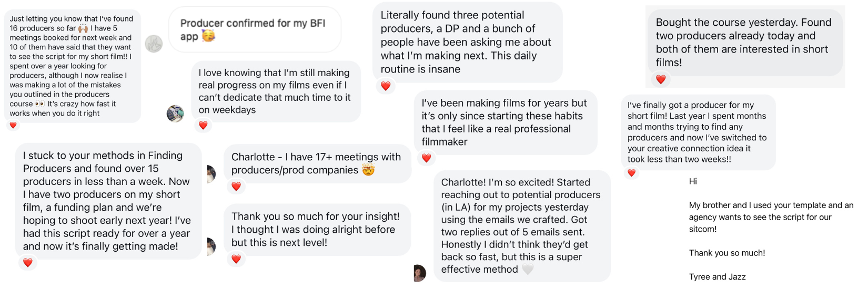
Task: Click avatar beside 'Charlotte! I'm so excited' message
Action: point(419,273)
